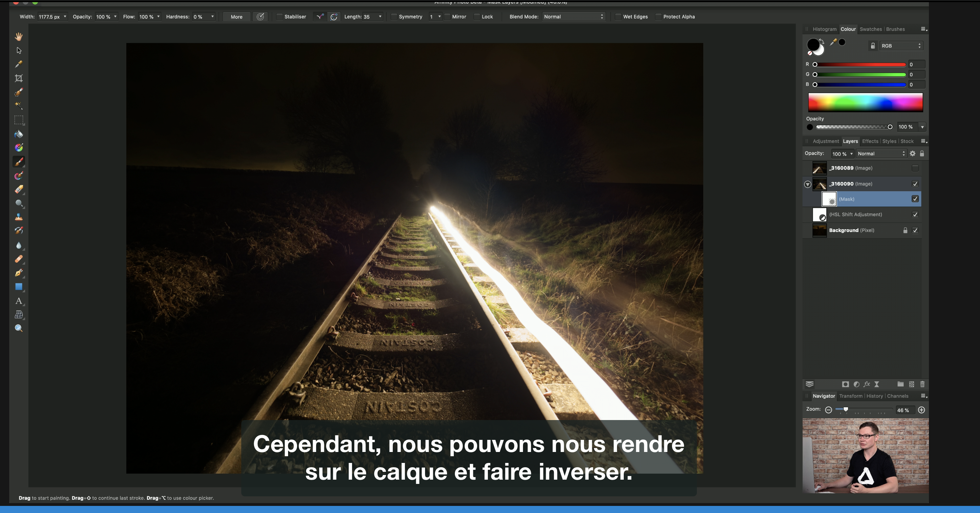980x513 pixels.
Task: Open the brush Blend Mode dropdown
Action: coord(573,17)
